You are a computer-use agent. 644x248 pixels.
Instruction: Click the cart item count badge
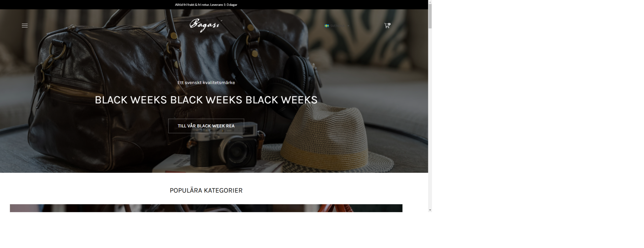coord(389,24)
